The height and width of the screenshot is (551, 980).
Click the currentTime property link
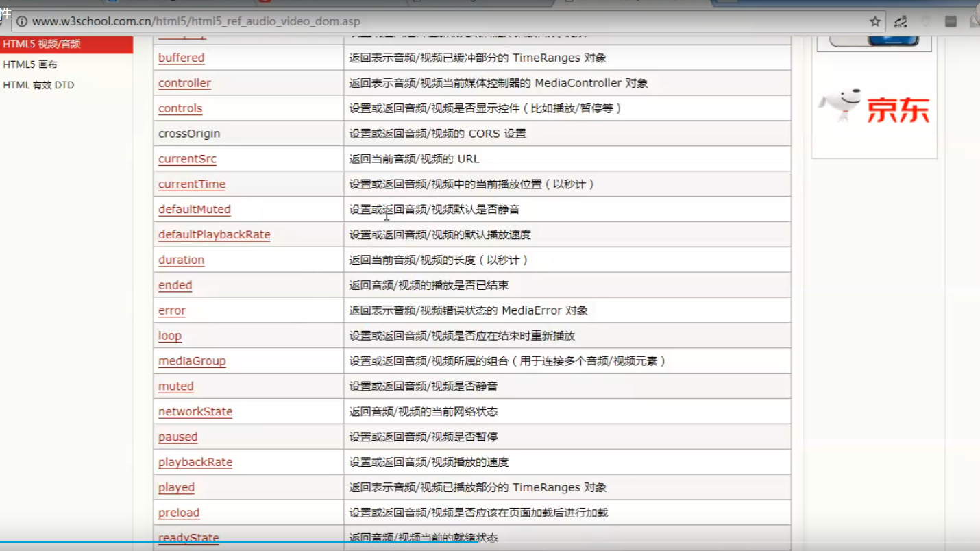click(191, 184)
